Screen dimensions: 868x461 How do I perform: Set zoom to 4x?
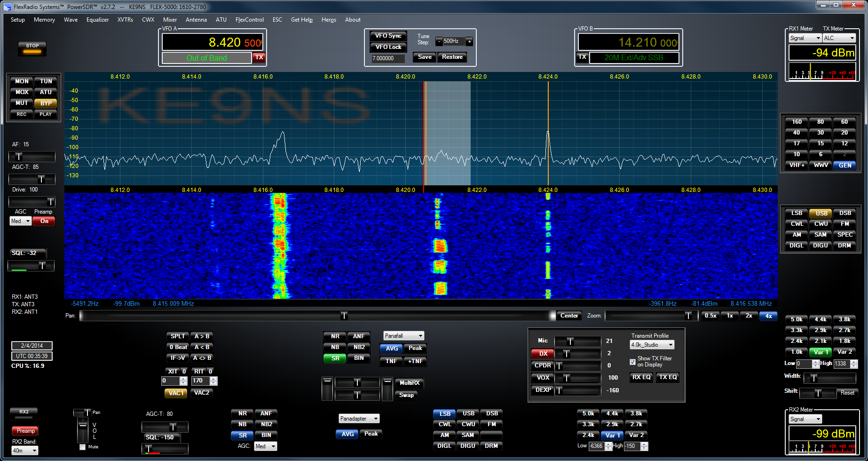(768, 316)
